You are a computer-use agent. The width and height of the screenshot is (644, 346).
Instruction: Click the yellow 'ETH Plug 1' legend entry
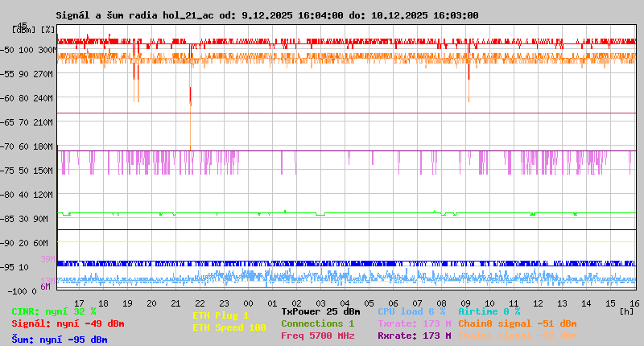(221, 315)
